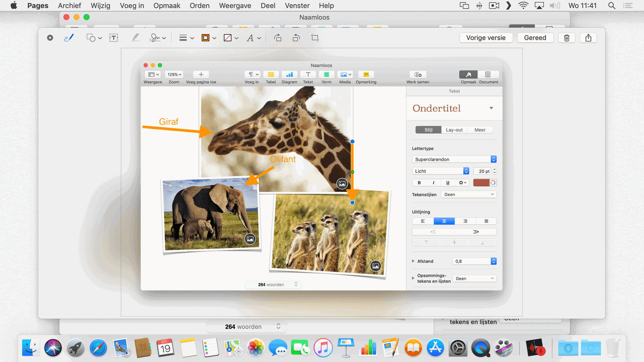
Task: Open the Share button in markup window
Action: [x=588, y=38]
